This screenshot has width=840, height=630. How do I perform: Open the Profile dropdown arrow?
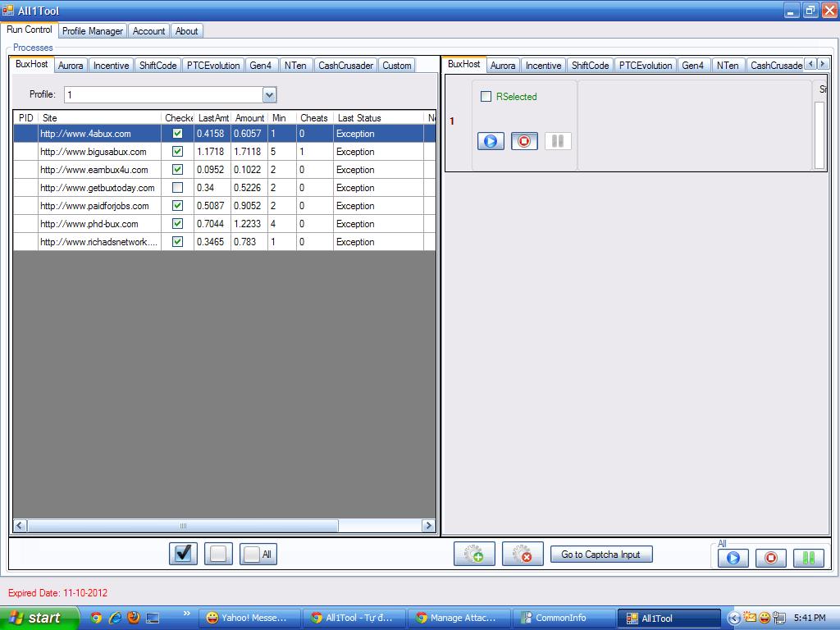(x=269, y=95)
